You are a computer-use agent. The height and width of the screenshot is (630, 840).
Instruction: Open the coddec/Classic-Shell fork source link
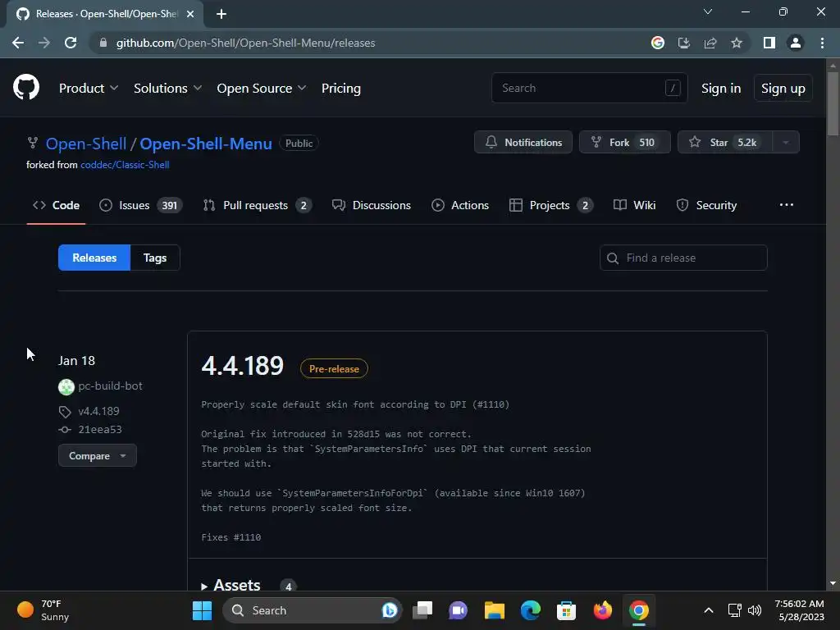point(125,165)
